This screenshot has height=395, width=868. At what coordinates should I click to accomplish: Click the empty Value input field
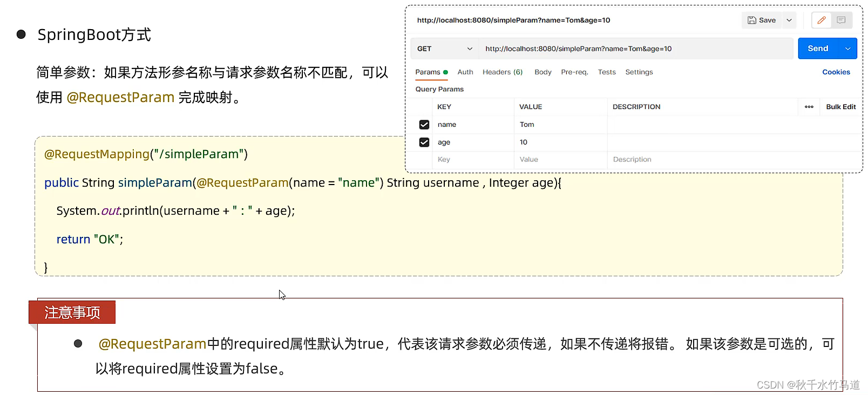pyautogui.click(x=561, y=160)
